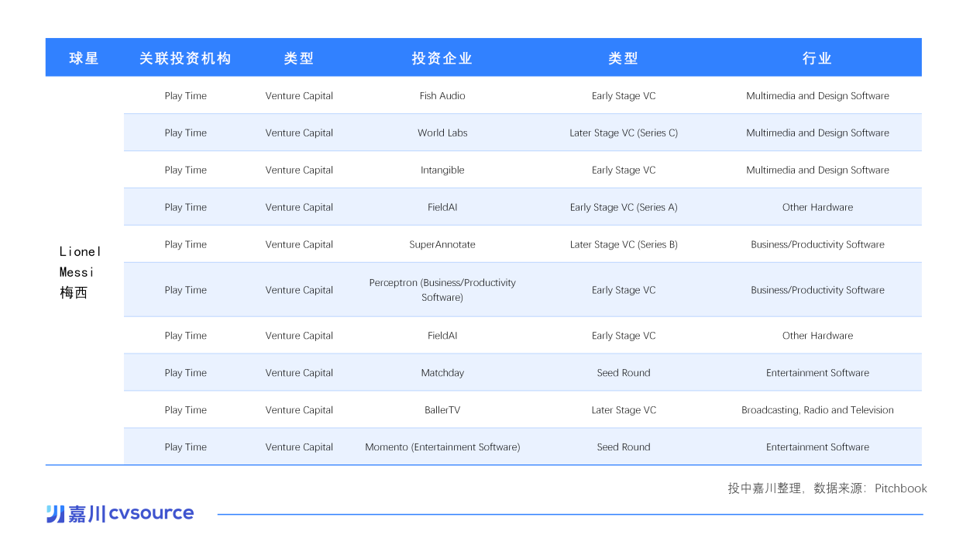Click Seed Round in the Momento row
This screenshot has width=980, height=552.
(x=624, y=447)
